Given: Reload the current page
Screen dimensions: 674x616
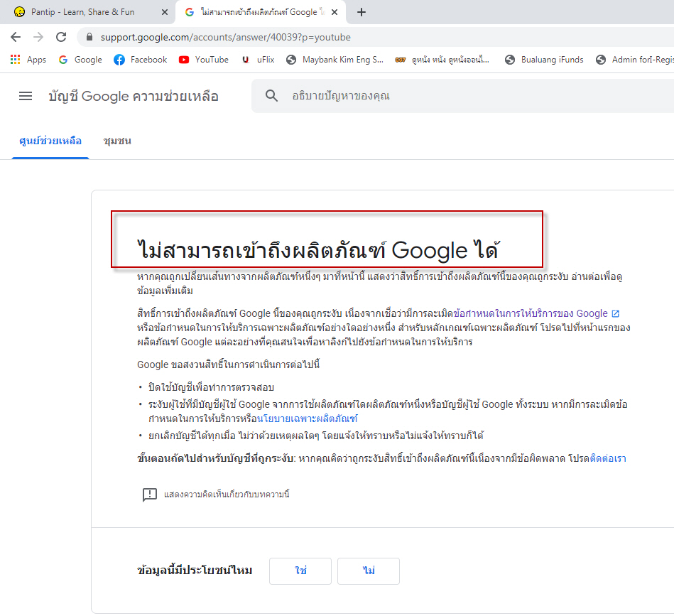Looking at the screenshot, I should coord(61,37).
